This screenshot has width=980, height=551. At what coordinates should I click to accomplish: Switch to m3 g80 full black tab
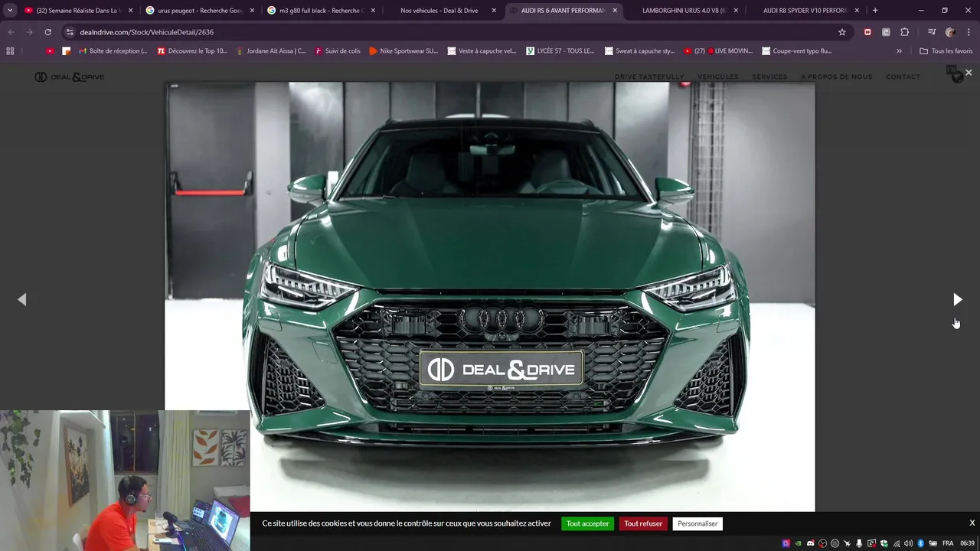[322, 11]
